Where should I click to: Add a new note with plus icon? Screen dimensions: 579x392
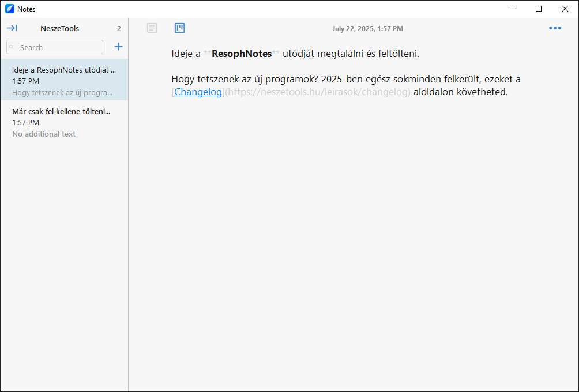[118, 47]
